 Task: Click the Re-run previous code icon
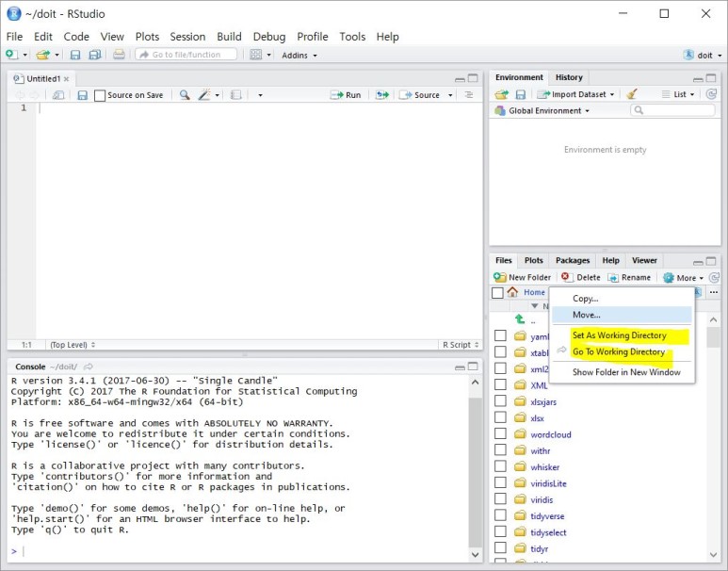pos(382,95)
